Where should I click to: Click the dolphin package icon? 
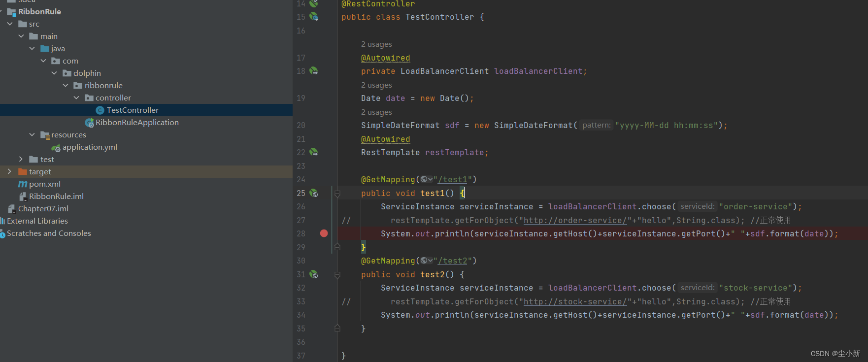point(67,73)
